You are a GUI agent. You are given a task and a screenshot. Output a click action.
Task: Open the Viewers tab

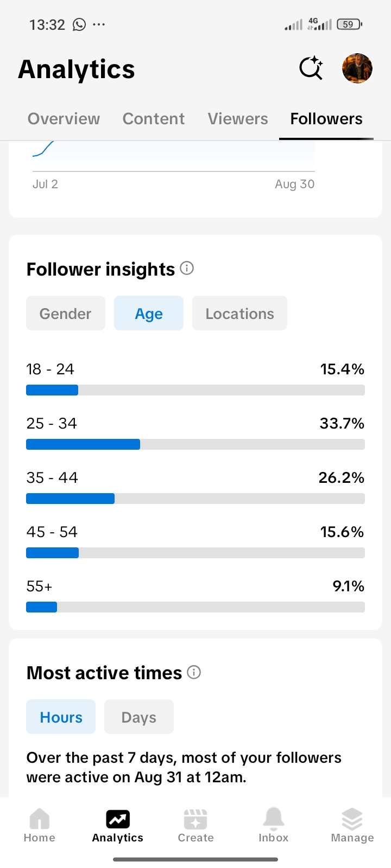[238, 119]
